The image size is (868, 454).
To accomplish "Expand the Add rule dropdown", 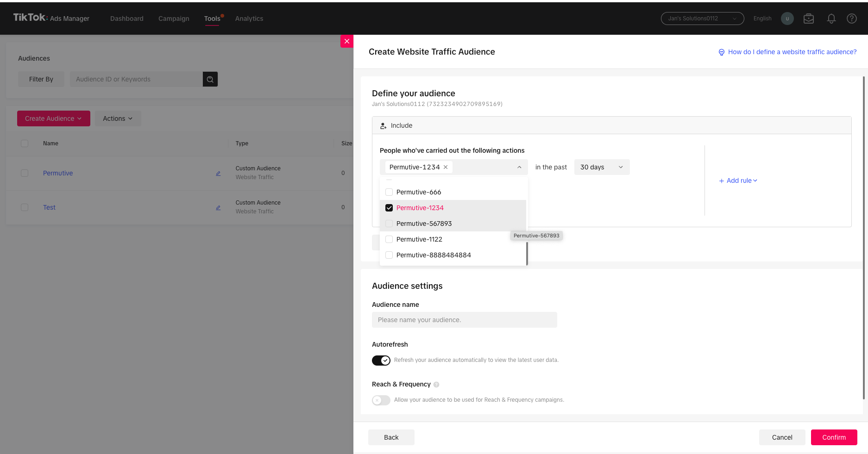I will (738, 180).
